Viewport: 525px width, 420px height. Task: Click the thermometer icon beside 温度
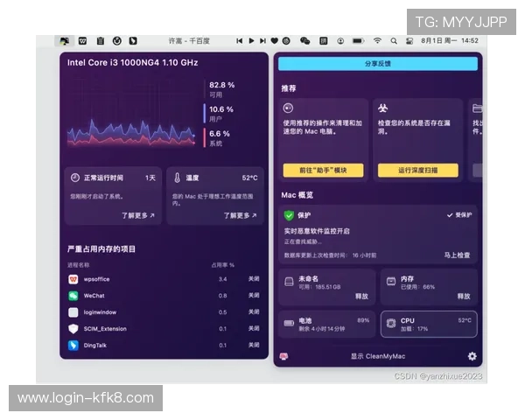click(x=178, y=178)
